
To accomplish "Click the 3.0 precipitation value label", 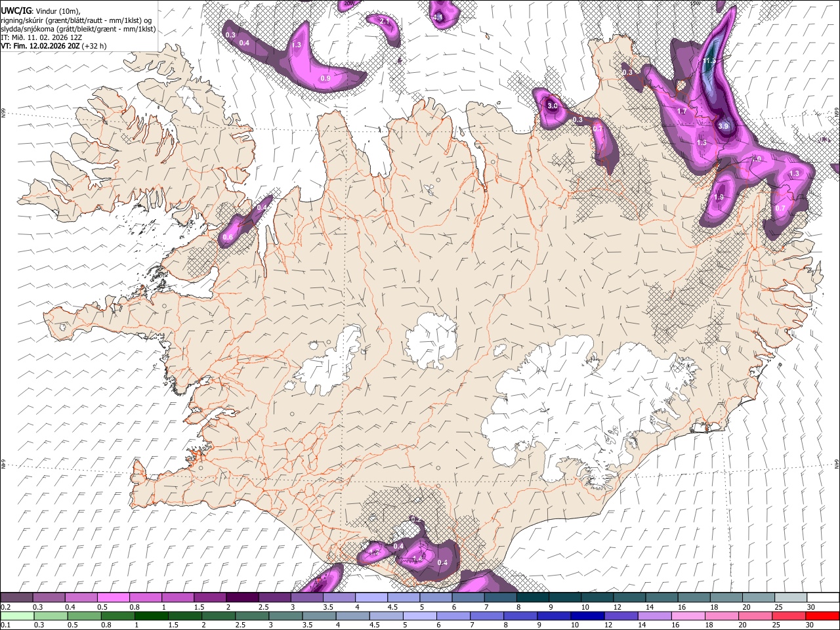I will pyautogui.click(x=553, y=106).
